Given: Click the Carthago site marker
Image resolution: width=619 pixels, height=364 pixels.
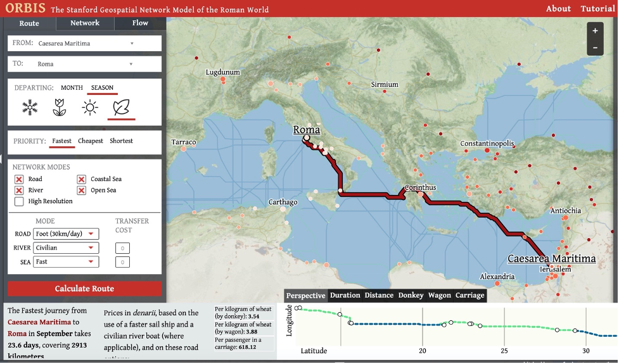Looking at the screenshot, I should (283, 209).
